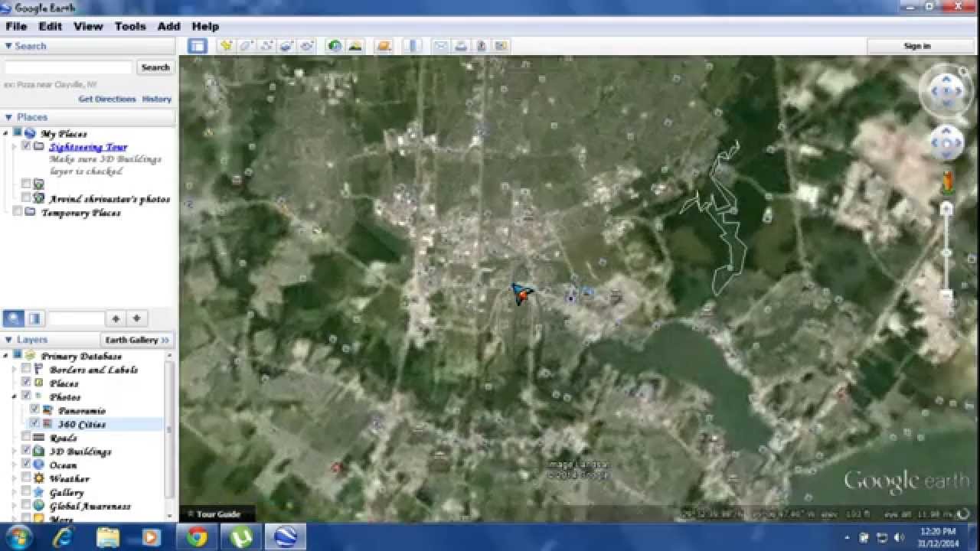Click the panel view toggle beside the magnifier
980x551 pixels.
[x=34, y=318]
